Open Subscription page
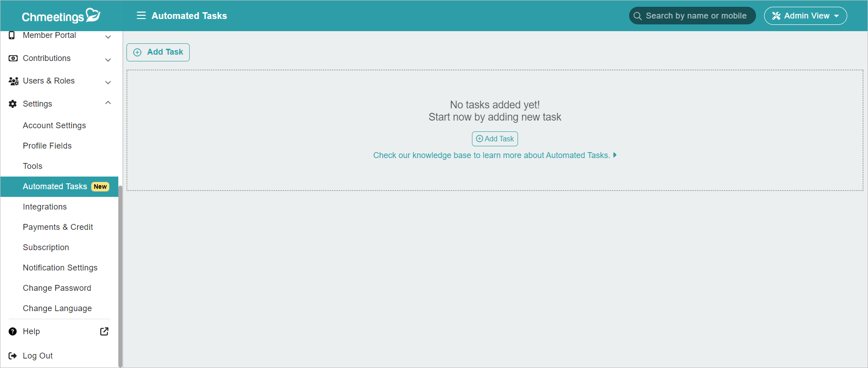The image size is (868, 368). pos(46,247)
